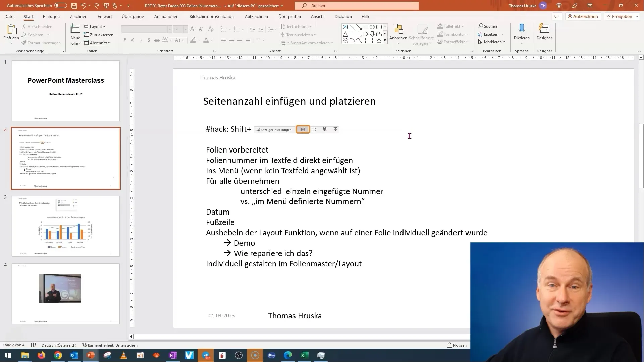Click the Bold formatting icon
Image resolution: width=644 pixels, height=362 pixels.
coord(125,40)
